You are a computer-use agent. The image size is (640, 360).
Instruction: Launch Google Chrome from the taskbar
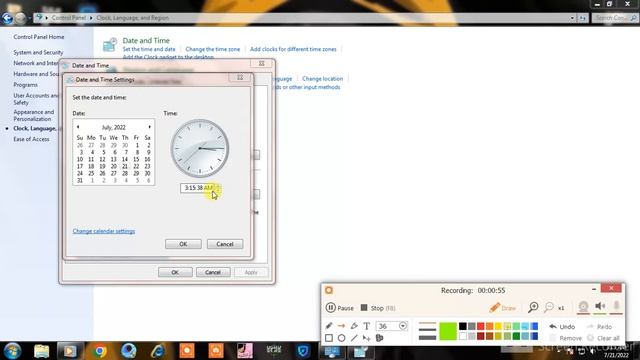(100, 351)
